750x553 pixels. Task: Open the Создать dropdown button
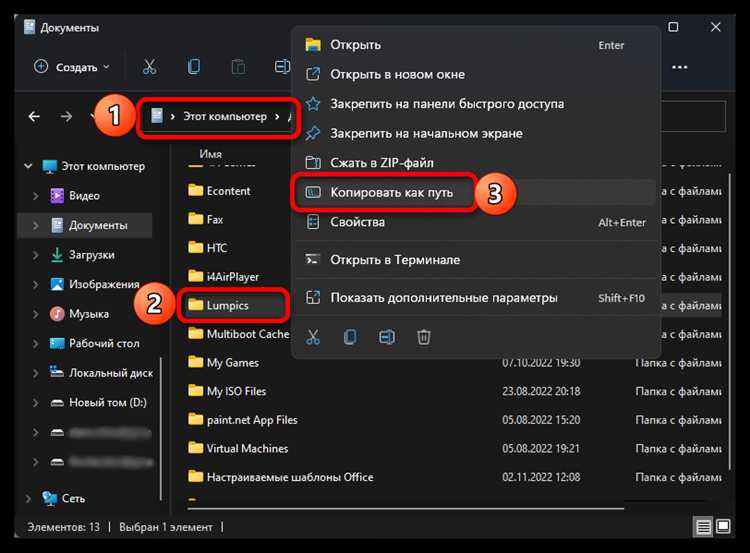pos(72,67)
